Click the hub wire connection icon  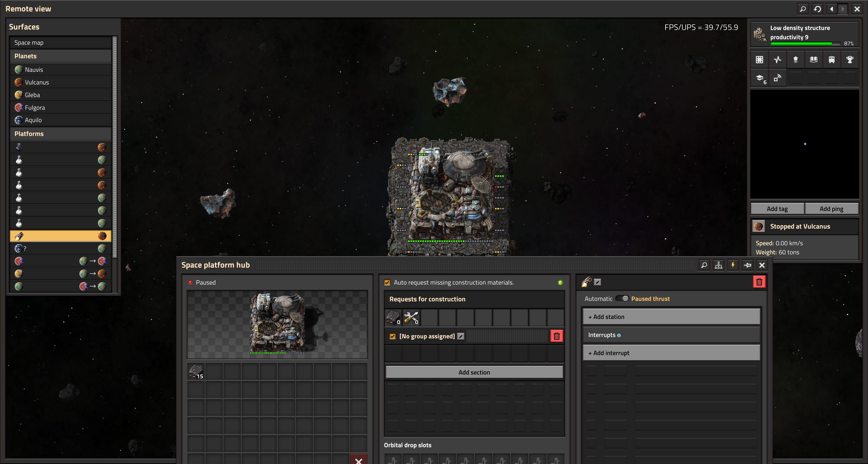pyautogui.click(x=747, y=265)
